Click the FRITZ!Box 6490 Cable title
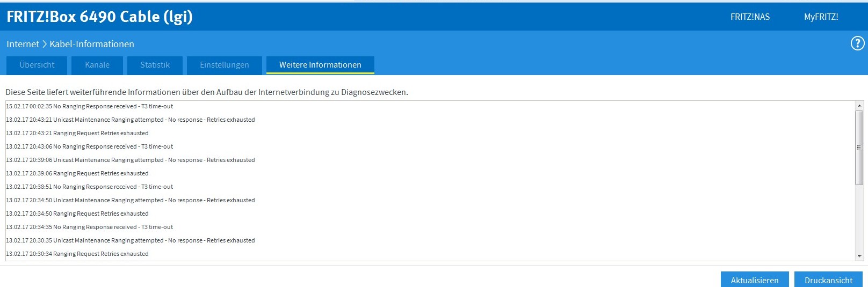This screenshot has height=287, width=868. [99, 17]
